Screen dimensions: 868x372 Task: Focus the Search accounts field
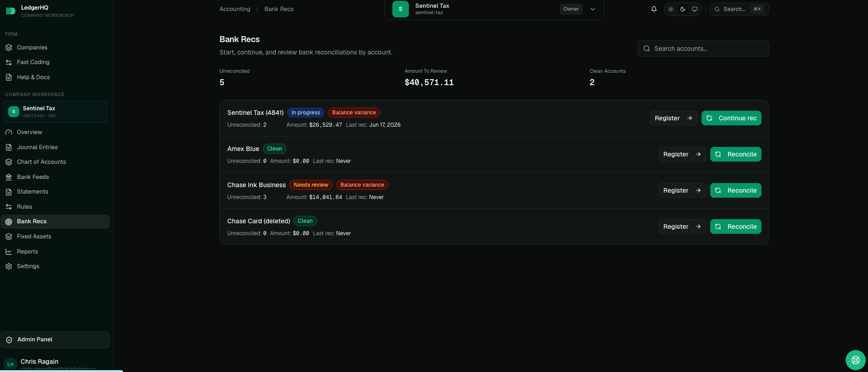703,49
